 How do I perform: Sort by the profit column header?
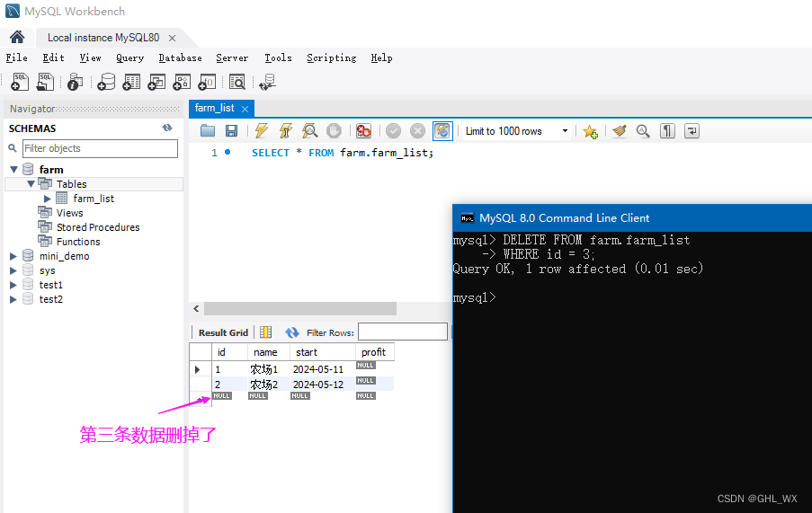coord(374,352)
